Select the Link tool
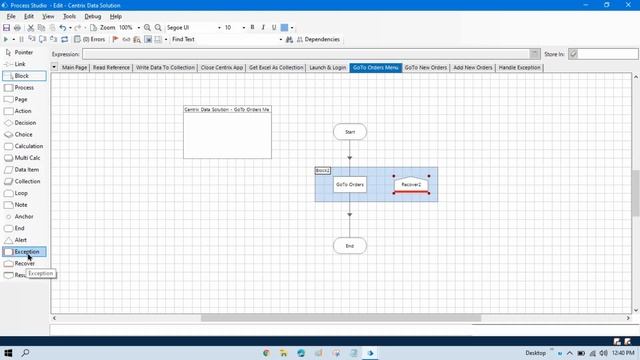The height and width of the screenshot is (360, 640). click(24, 64)
